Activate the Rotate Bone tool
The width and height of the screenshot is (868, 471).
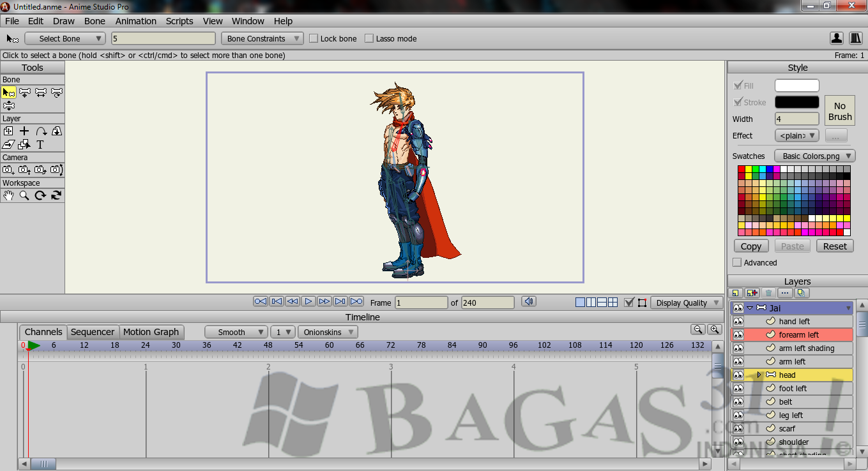pos(57,93)
